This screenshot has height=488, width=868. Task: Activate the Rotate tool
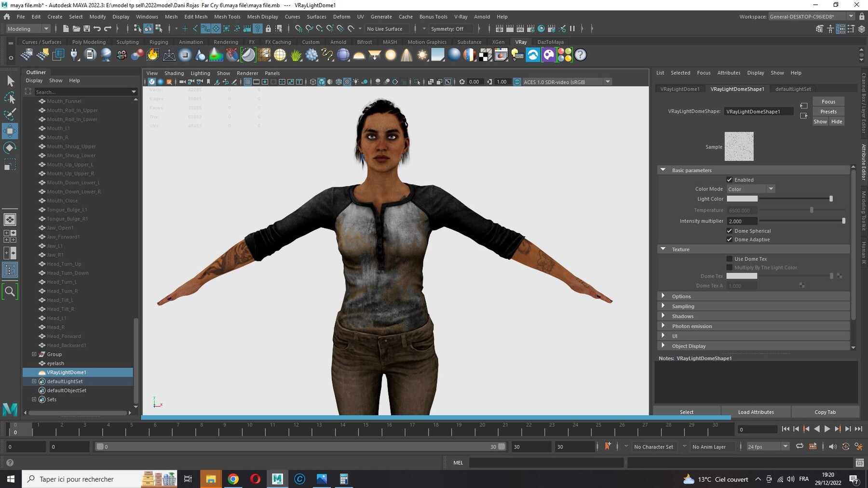10,147
